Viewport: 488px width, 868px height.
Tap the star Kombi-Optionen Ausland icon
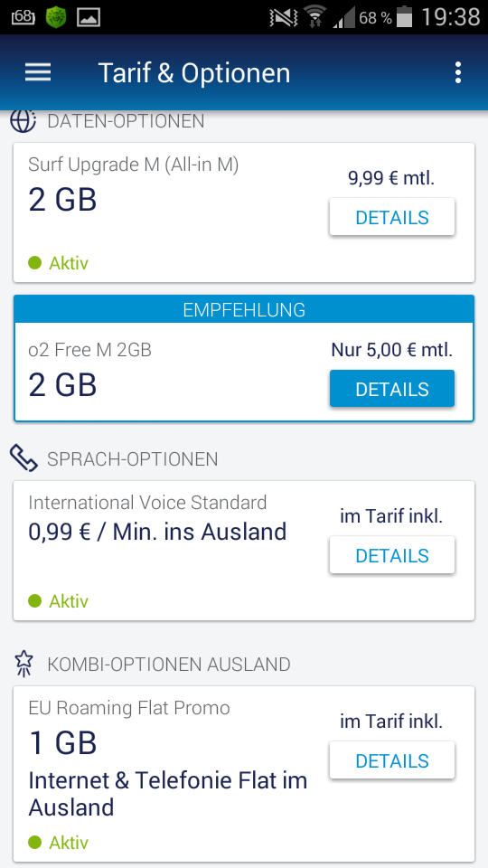(x=23, y=664)
